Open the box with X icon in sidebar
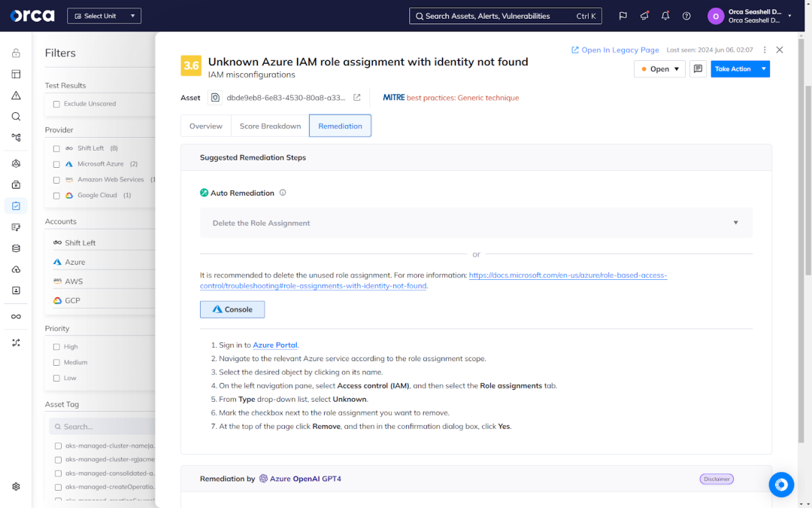This screenshot has width=812, height=508. (16, 184)
